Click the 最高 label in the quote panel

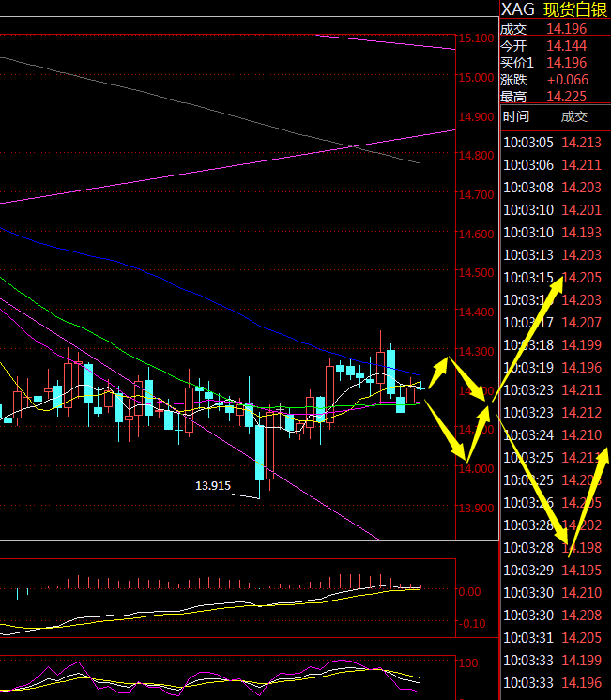point(513,97)
